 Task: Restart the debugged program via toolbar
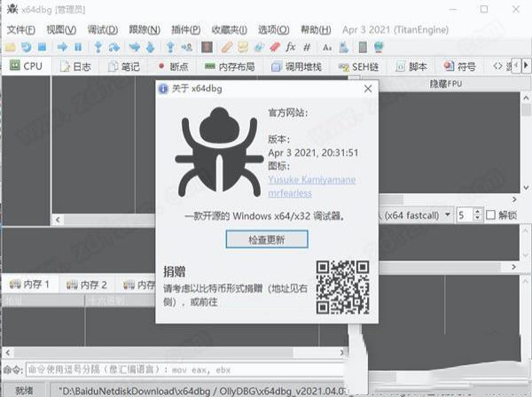26,47
